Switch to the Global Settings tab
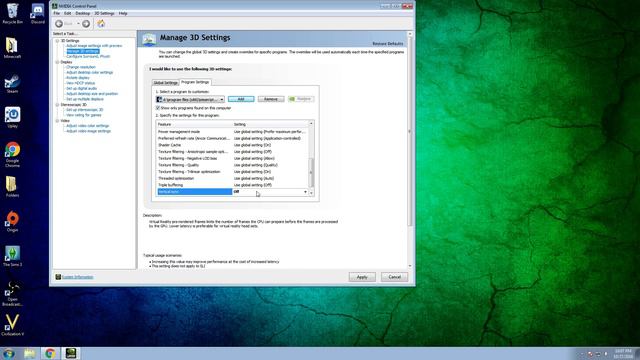The image size is (640, 360). pyautogui.click(x=165, y=82)
